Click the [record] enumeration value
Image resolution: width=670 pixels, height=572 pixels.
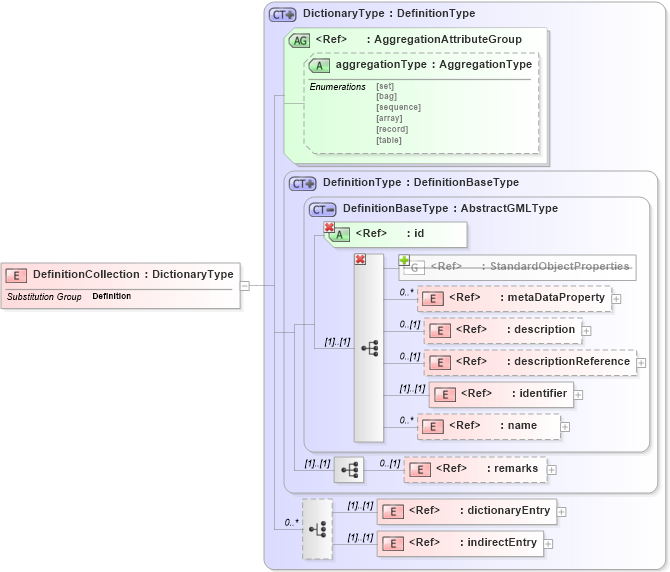click(x=392, y=129)
